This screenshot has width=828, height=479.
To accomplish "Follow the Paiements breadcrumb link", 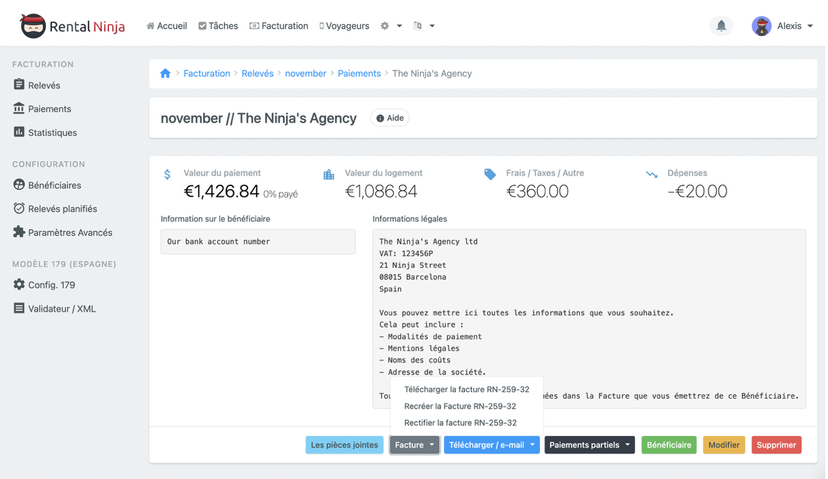I will coord(359,73).
